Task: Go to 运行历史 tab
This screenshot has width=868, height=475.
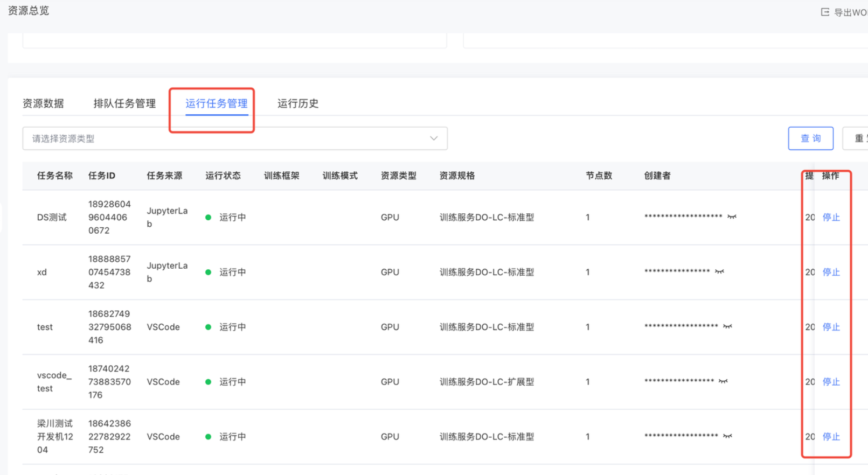Action: pos(298,103)
